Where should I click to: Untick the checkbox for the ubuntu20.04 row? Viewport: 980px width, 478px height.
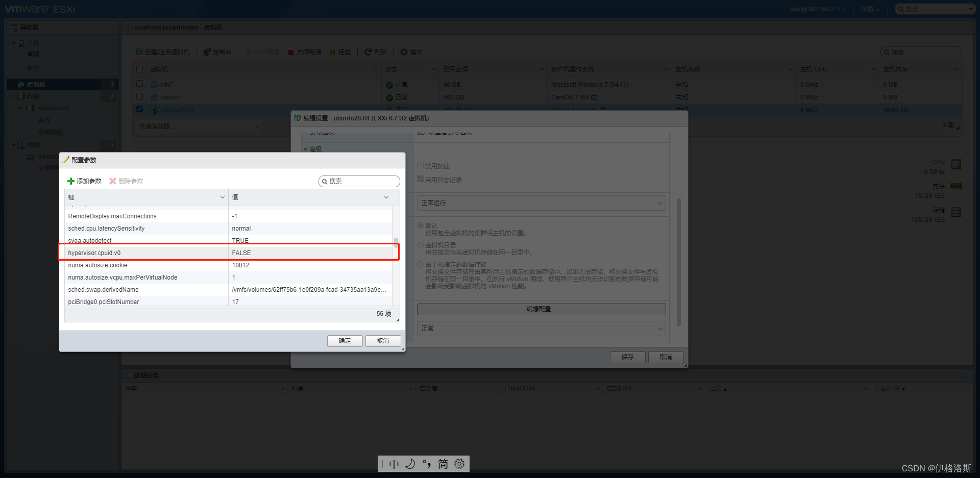[x=140, y=109]
